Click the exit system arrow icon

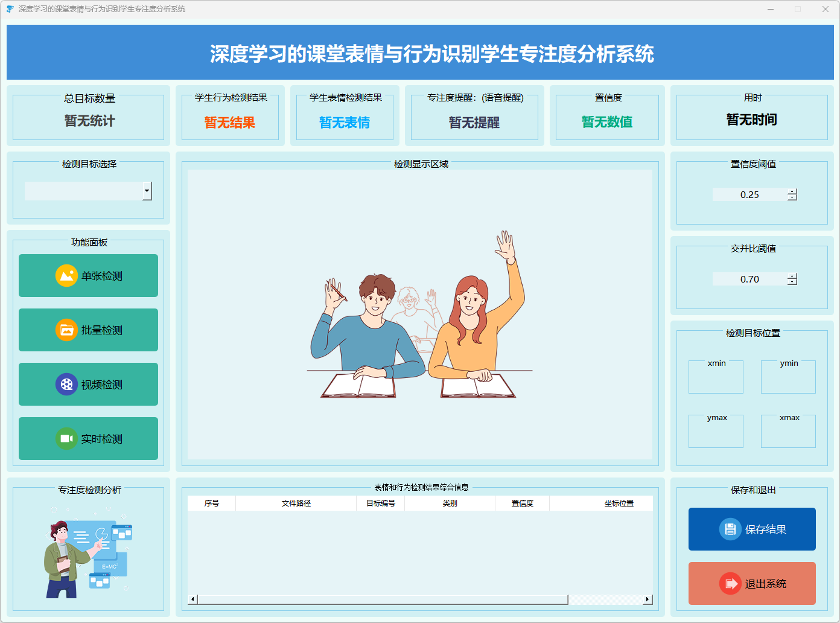pyautogui.click(x=730, y=584)
